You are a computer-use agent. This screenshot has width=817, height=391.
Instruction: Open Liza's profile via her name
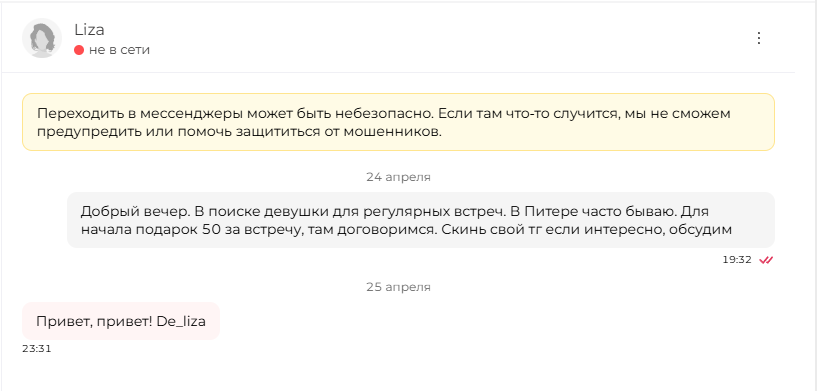[x=89, y=30]
